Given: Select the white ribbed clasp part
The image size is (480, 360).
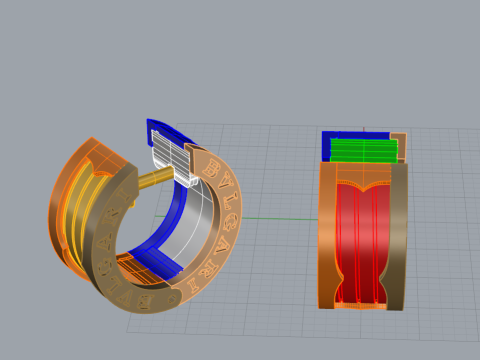Looking at the screenshot, I should (171, 157).
